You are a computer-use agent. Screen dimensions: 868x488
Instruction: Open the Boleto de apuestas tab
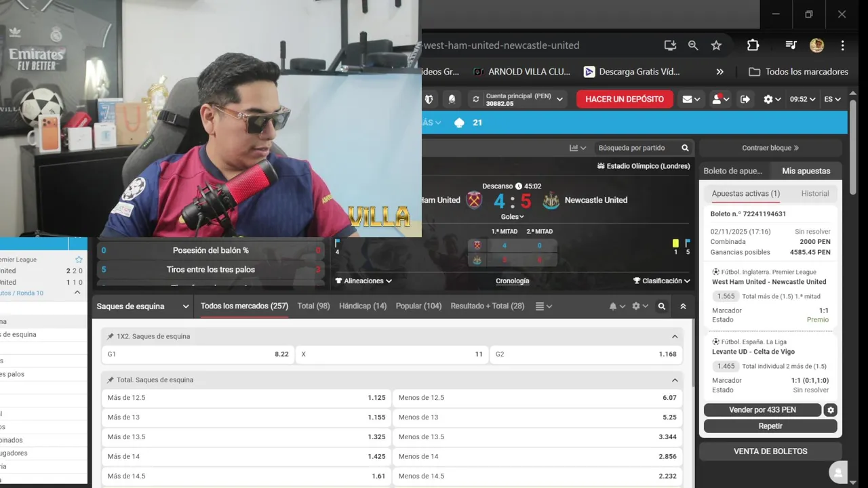click(x=733, y=171)
